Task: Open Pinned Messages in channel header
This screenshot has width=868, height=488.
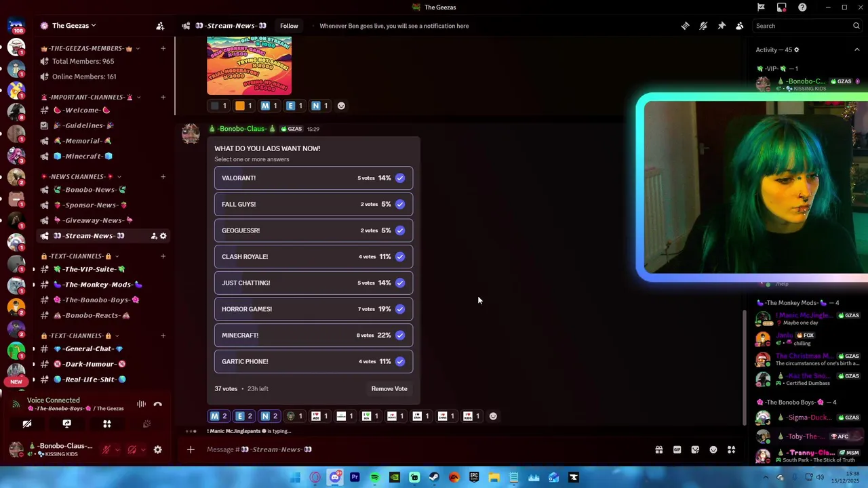Action: pyautogui.click(x=722, y=26)
